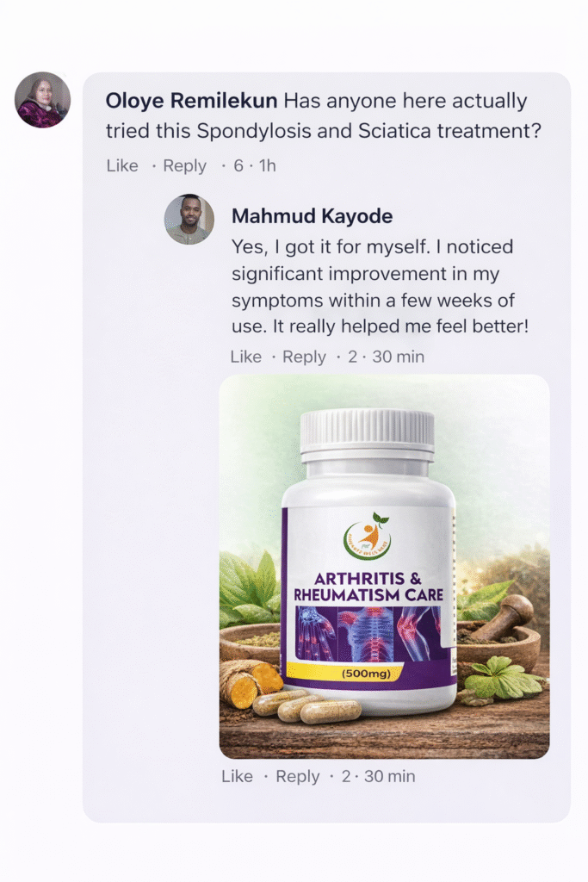Screen dimensions: 588x882
Task: Reply to Oloye Remilekun's question comment
Action: pos(184,166)
